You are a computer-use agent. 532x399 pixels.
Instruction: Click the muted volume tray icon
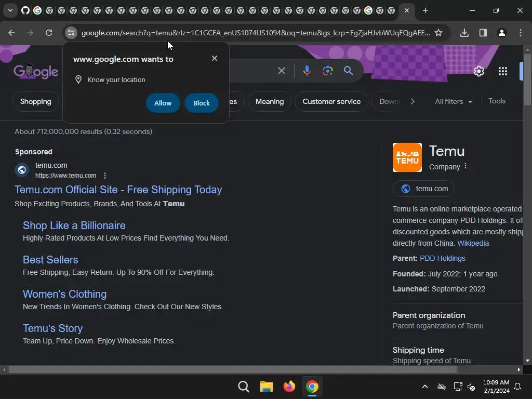click(471, 387)
